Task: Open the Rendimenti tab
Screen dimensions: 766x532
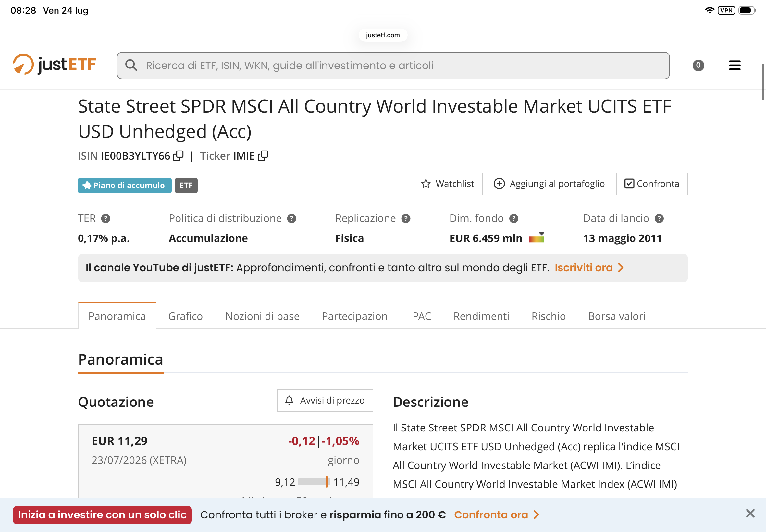Action: (481, 316)
